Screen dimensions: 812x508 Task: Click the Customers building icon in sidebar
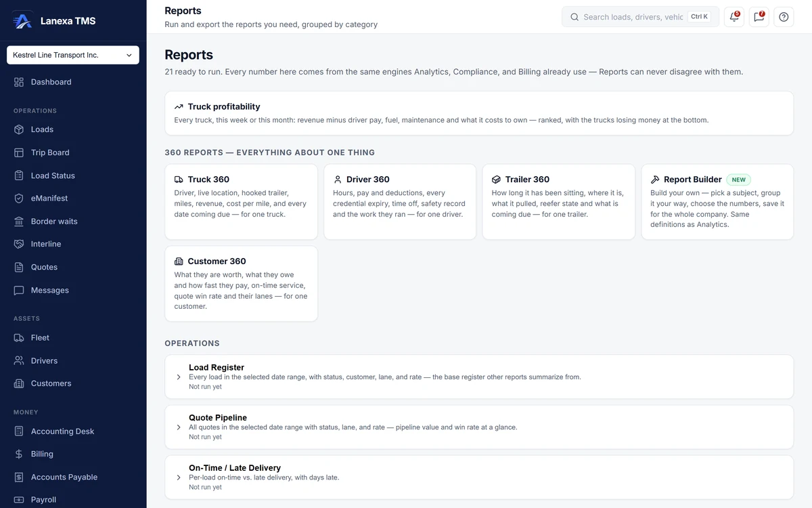19,383
